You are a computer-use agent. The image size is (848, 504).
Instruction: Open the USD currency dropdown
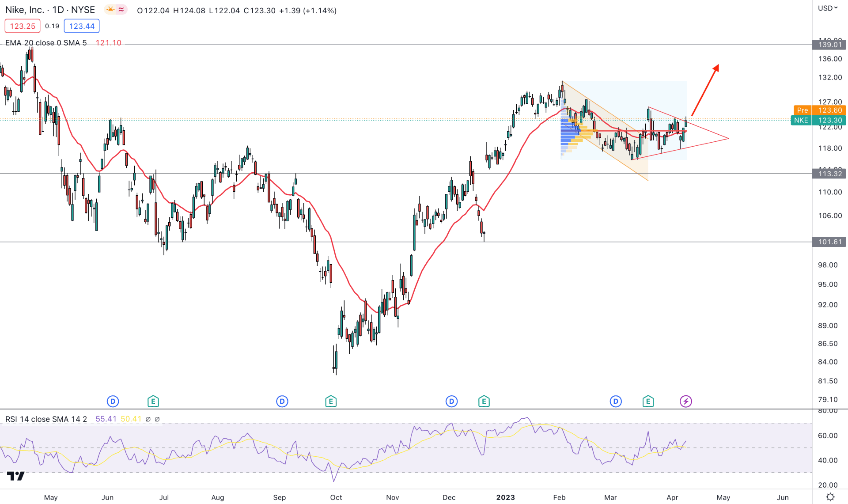[x=828, y=8]
